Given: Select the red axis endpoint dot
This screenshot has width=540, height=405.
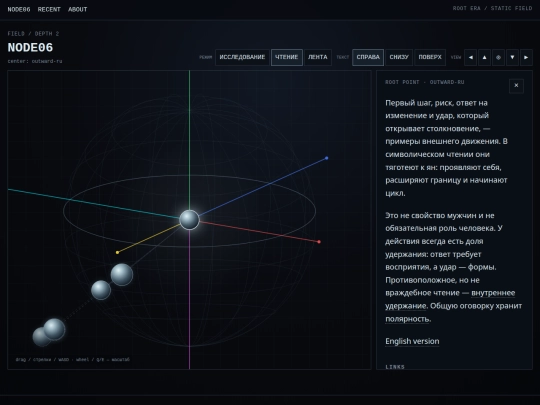Looking at the screenshot, I should coord(319,242).
